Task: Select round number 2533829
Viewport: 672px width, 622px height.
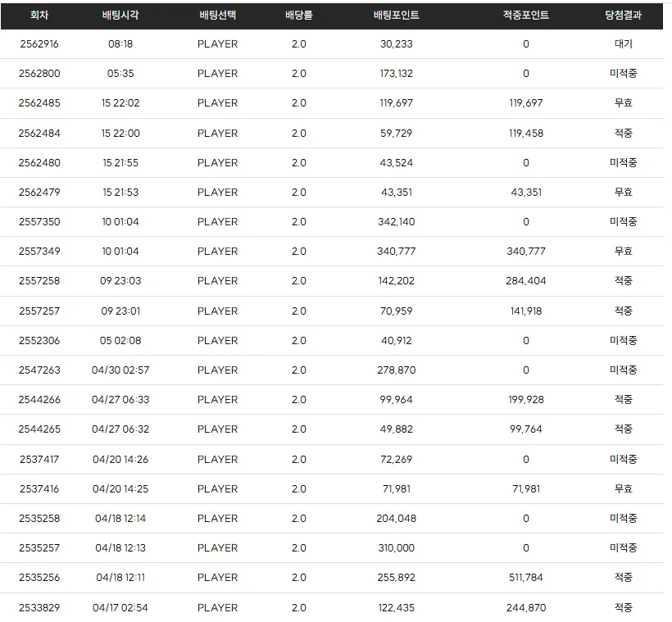Action: click(x=39, y=607)
